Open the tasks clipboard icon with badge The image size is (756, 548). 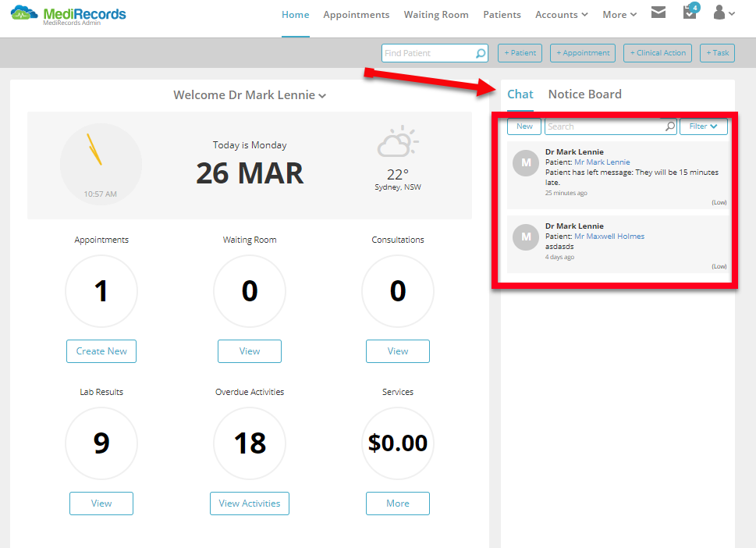click(691, 12)
